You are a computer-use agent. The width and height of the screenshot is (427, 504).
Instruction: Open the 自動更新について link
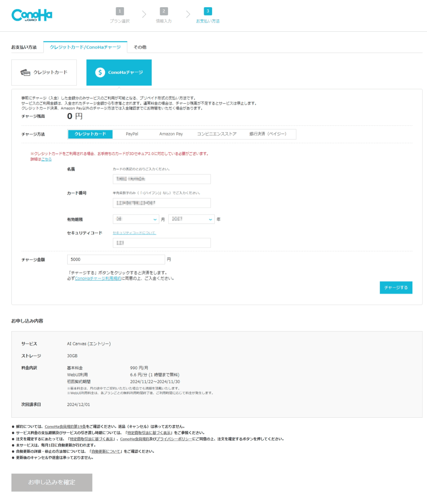click(x=106, y=451)
